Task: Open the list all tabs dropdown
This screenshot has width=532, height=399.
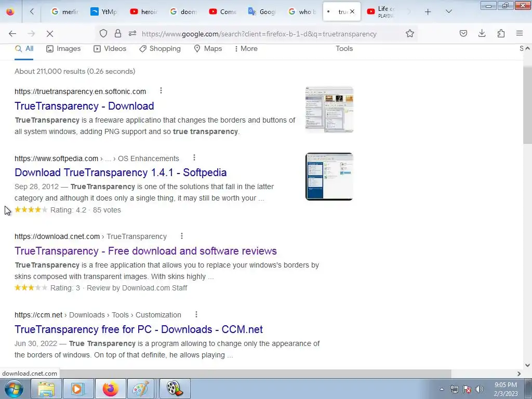Action: 448,11
